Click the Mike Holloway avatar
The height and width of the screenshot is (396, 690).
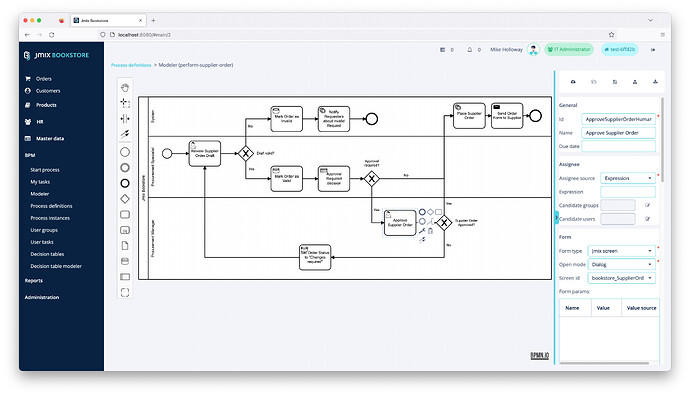pyautogui.click(x=533, y=50)
